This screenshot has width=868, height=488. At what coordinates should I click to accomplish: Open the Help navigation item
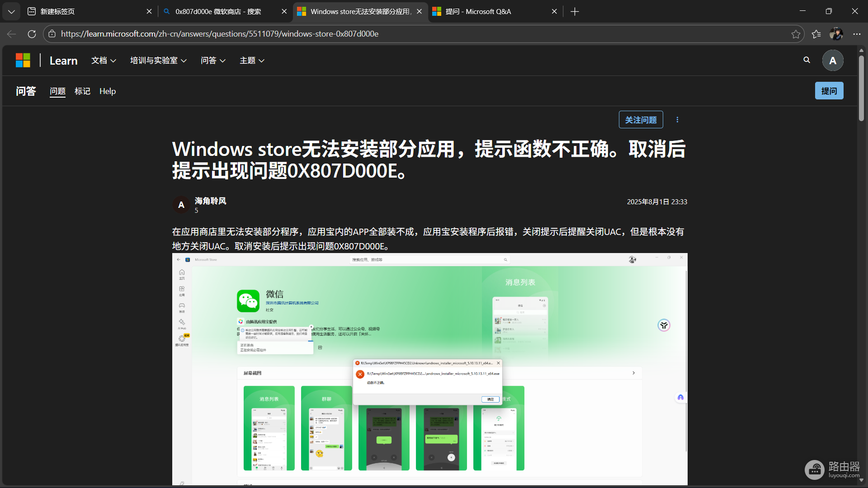[x=108, y=91]
